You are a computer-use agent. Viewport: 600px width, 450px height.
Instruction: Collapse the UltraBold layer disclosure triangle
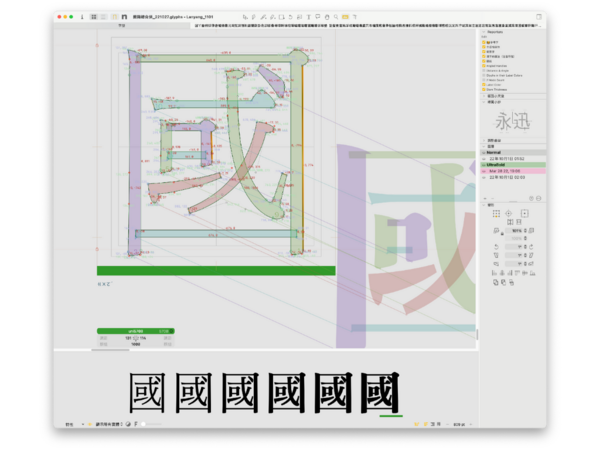(x=482, y=164)
